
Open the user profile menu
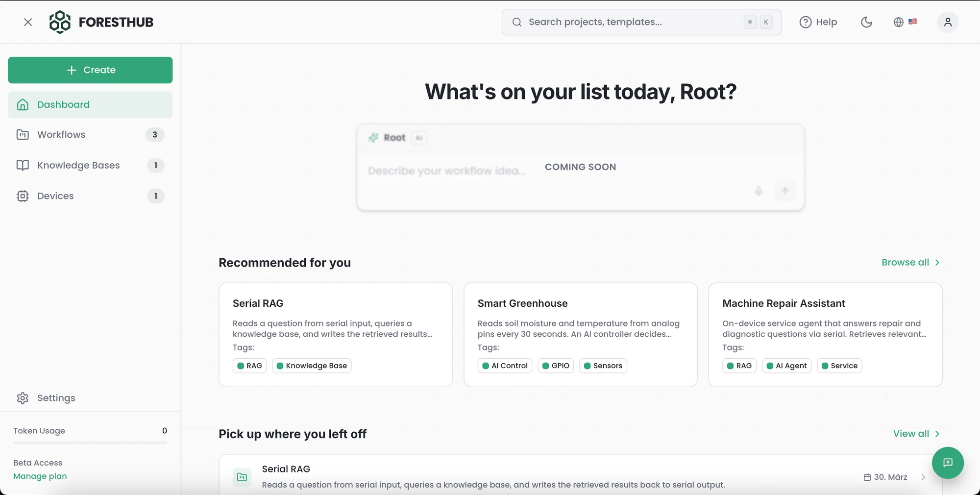[948, 22]
